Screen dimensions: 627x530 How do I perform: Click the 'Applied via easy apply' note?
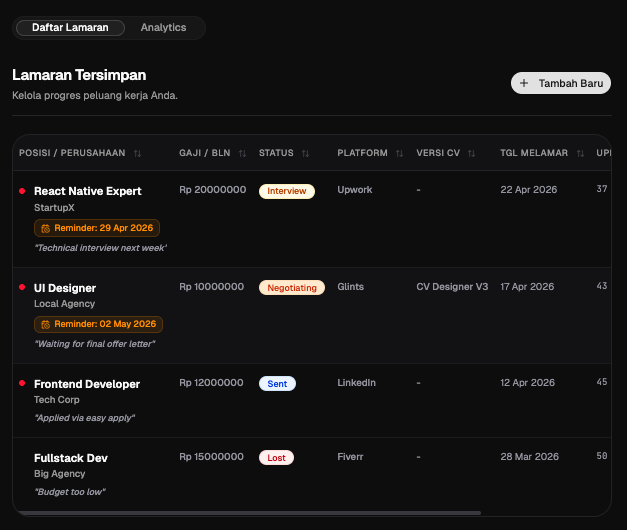click(84, 418)
